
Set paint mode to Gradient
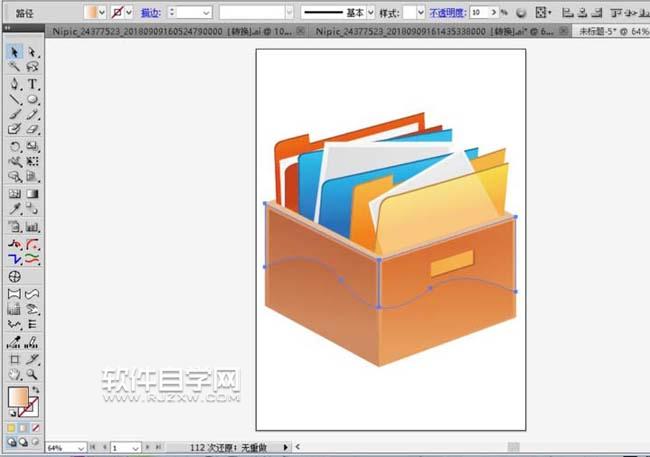pos(23,428)
